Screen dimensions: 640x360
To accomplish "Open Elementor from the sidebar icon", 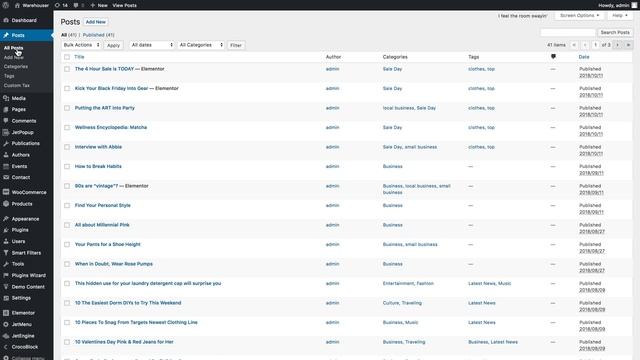I will tap(6, 313).
